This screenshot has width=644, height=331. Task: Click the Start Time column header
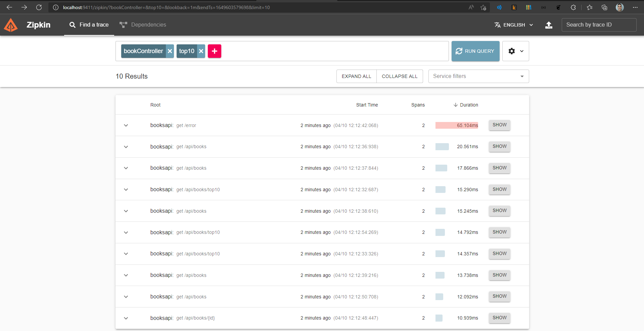[x=367, y=105]
